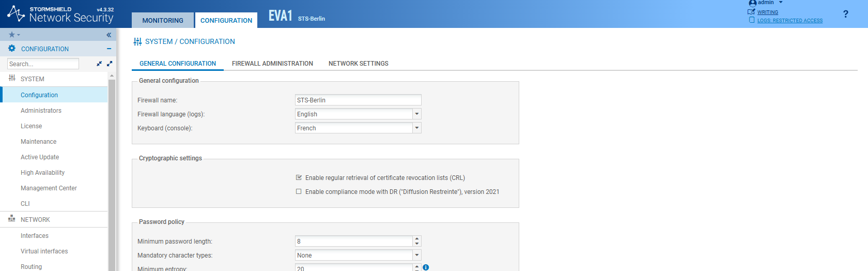
Task: Click the admin user avatar icon
Action: 752,3
